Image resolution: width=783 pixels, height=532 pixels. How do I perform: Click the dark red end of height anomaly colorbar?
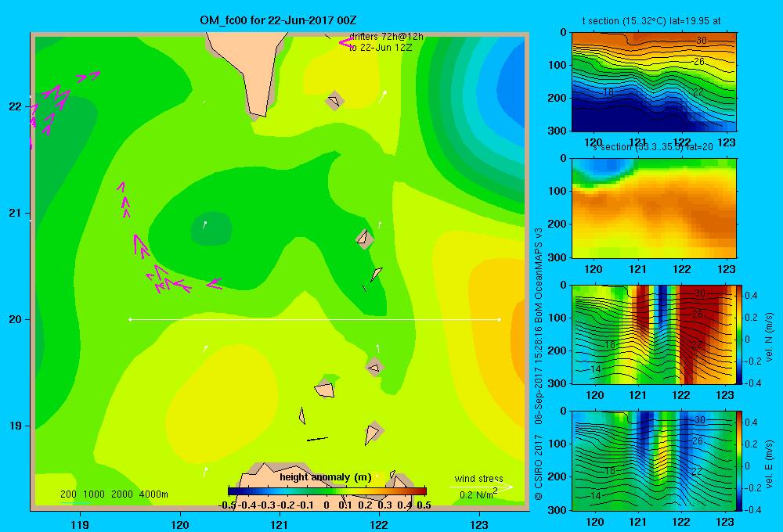point(422,491)
